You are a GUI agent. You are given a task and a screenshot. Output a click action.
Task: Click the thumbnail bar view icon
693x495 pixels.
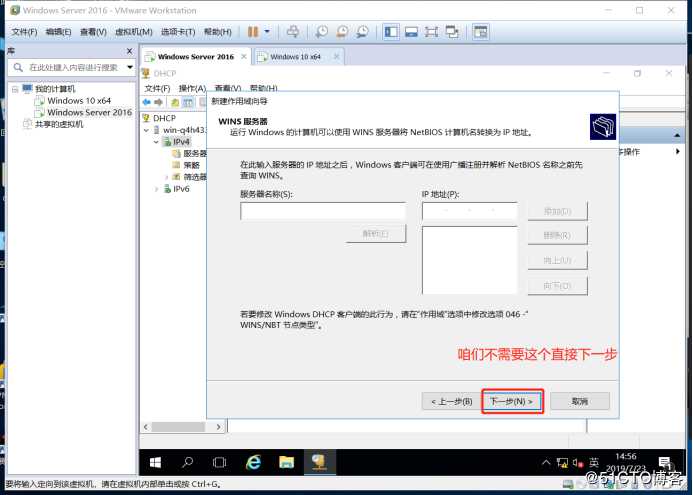411,32
